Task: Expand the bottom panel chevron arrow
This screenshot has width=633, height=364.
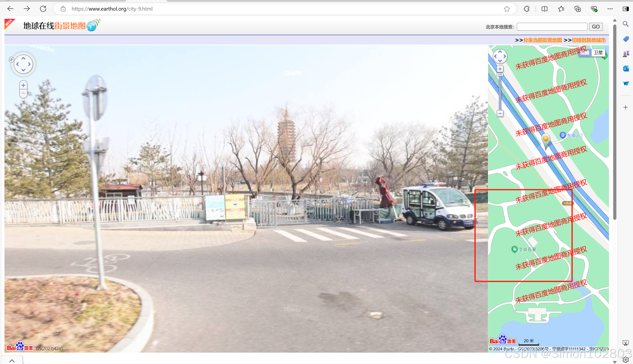Action: pos(12,361)
